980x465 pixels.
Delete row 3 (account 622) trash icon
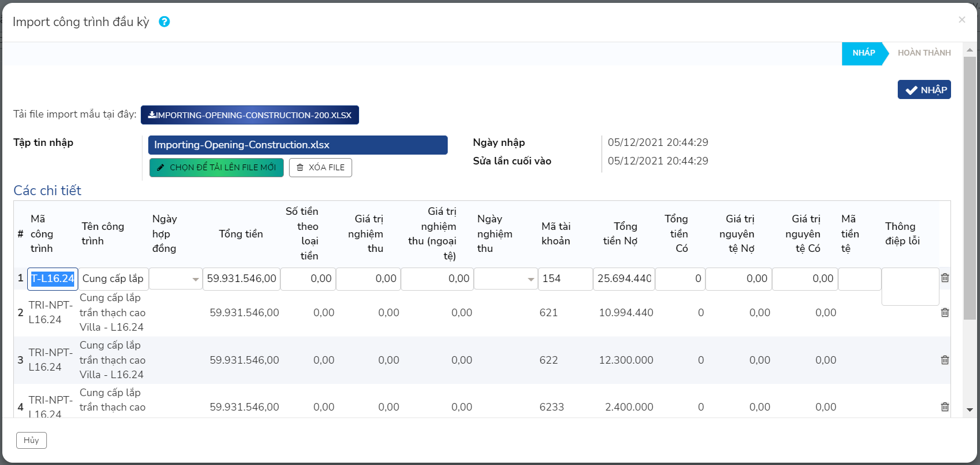click(x=945, y=360)
